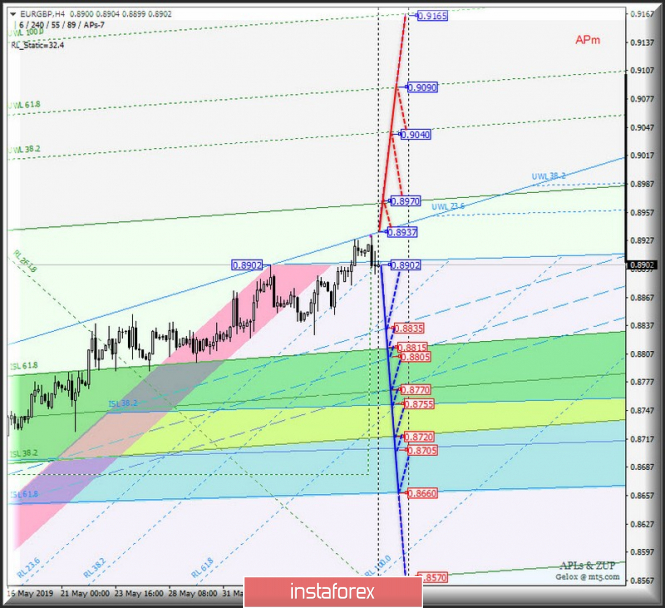Click the RL 23.6 diagonal label

[29, 568]
